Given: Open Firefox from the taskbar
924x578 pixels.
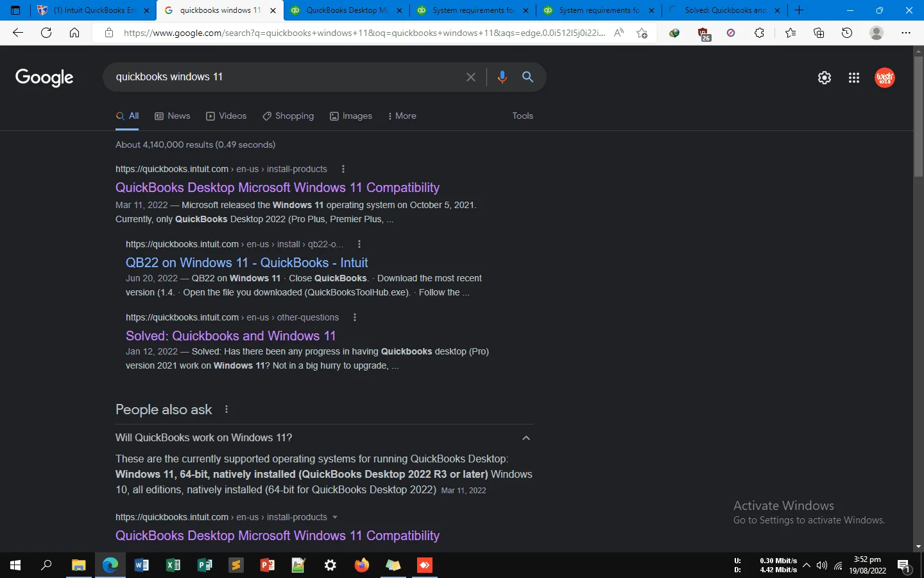Looking at the screenshot, I should point(362,565).
